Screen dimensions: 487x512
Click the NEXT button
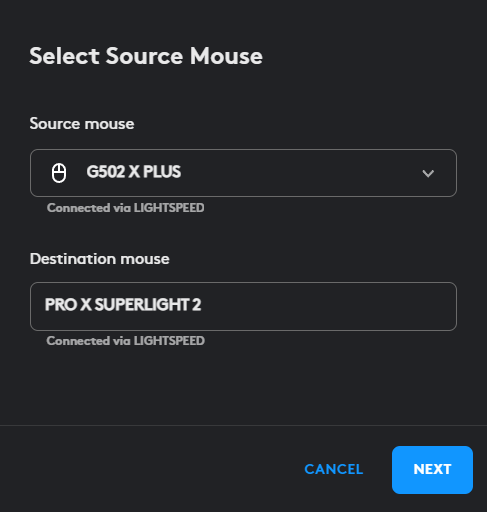[432, 470]
